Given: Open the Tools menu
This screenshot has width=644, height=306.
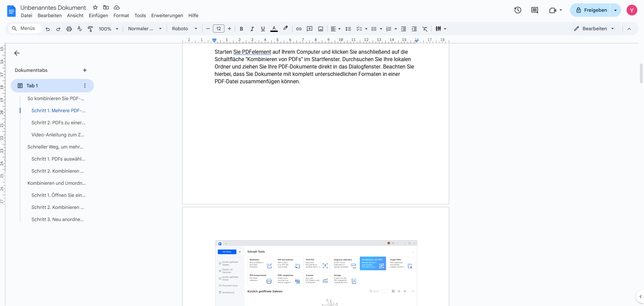Looking at the screenshot, I should tap(140, 15).
